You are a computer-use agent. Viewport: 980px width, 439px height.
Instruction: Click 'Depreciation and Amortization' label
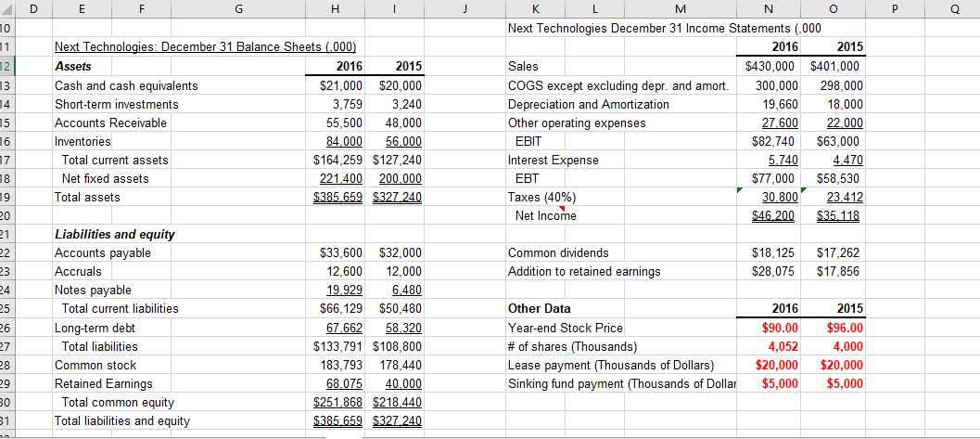point(588,104)
